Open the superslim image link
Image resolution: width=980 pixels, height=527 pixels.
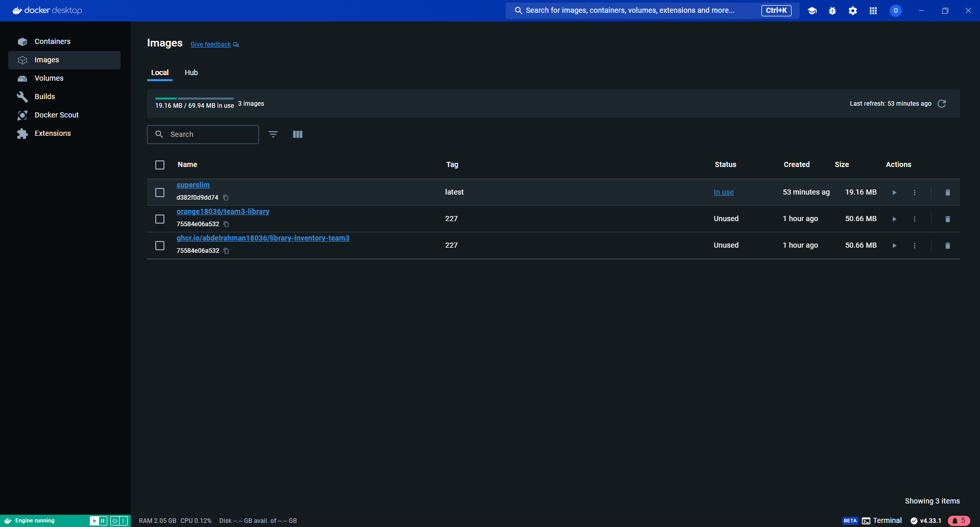pyautogui.click(x=193, y=185)
